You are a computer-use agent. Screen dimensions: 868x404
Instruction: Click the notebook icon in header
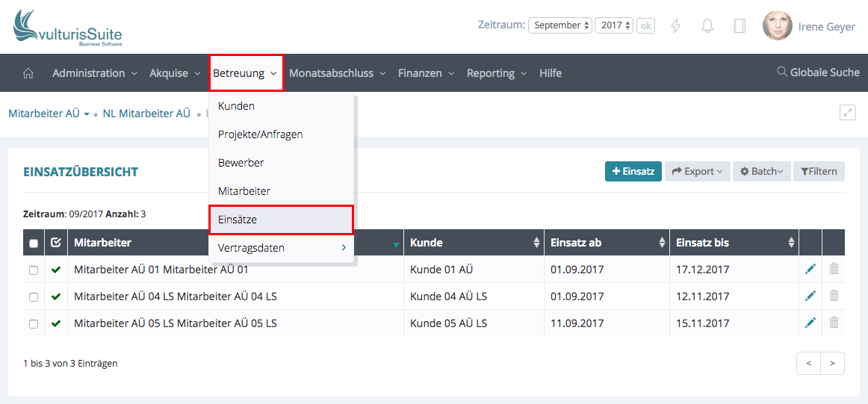(x=740, y=26)
